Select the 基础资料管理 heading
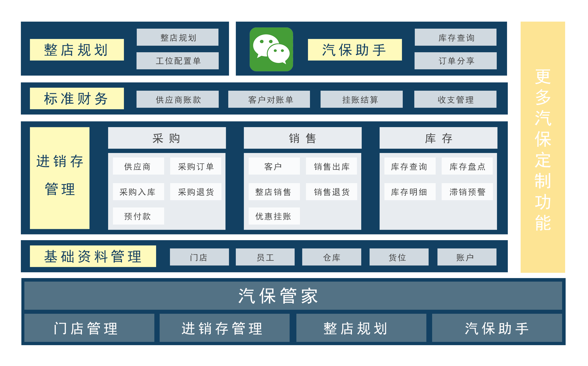Screen dimensions: 588x366 click(93, 256)
